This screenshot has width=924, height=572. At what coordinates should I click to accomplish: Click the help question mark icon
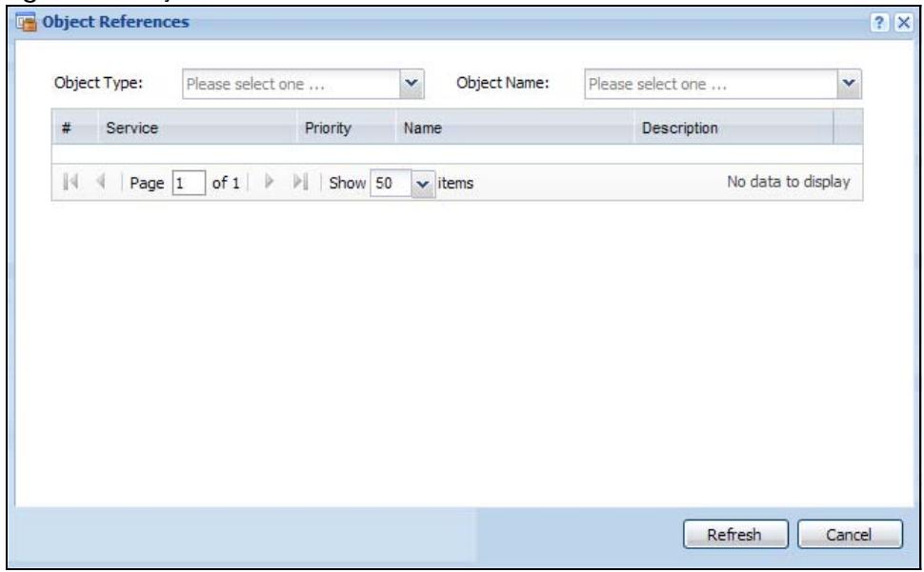[x=879, y=22]
